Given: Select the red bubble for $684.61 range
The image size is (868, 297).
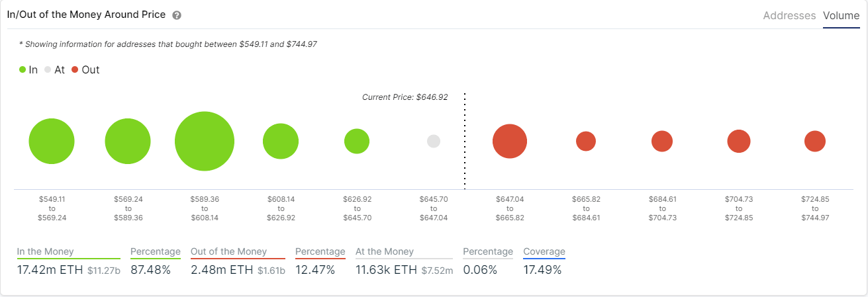Looking at the screenshot, I should pyautogui.click(x=662, y=141).
